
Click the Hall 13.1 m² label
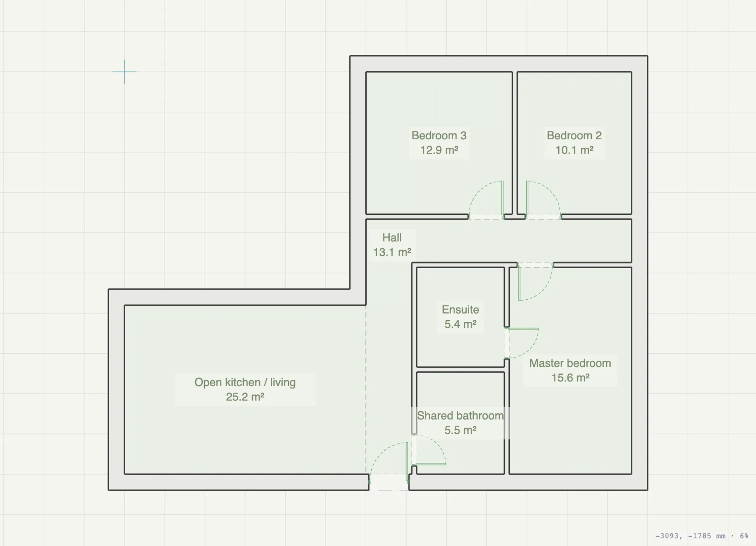[x=392, y=245]
